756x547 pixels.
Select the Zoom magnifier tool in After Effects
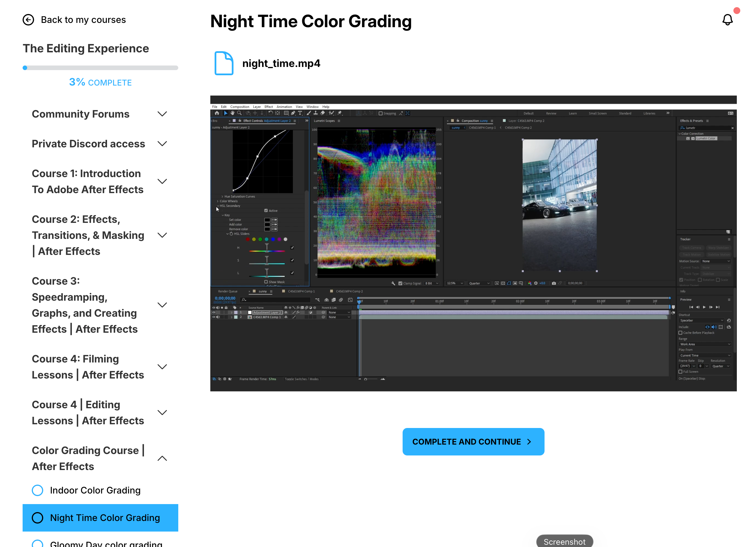(x=239, y=113)
